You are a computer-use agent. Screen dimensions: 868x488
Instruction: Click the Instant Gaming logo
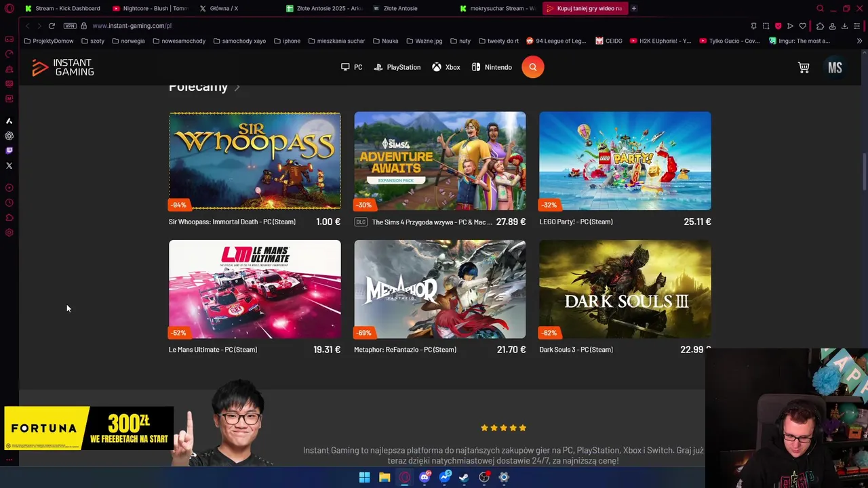coord(62,67)
